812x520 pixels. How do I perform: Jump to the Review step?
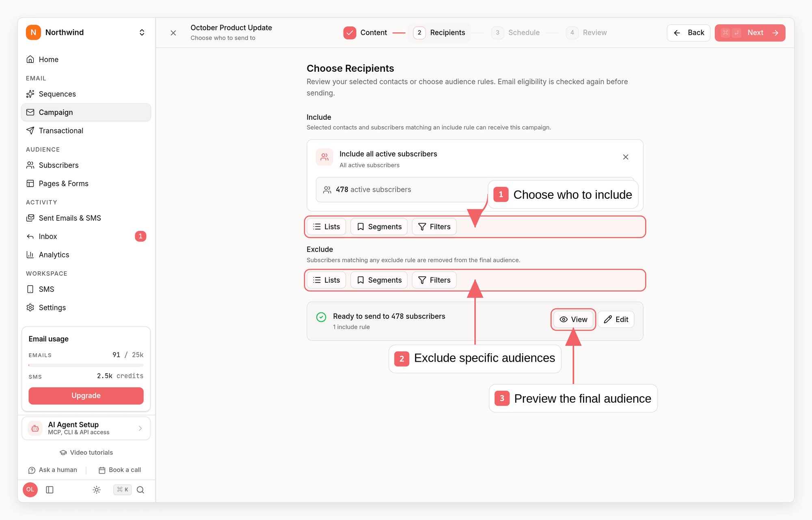pyautogui.click(x=586, y=33)
